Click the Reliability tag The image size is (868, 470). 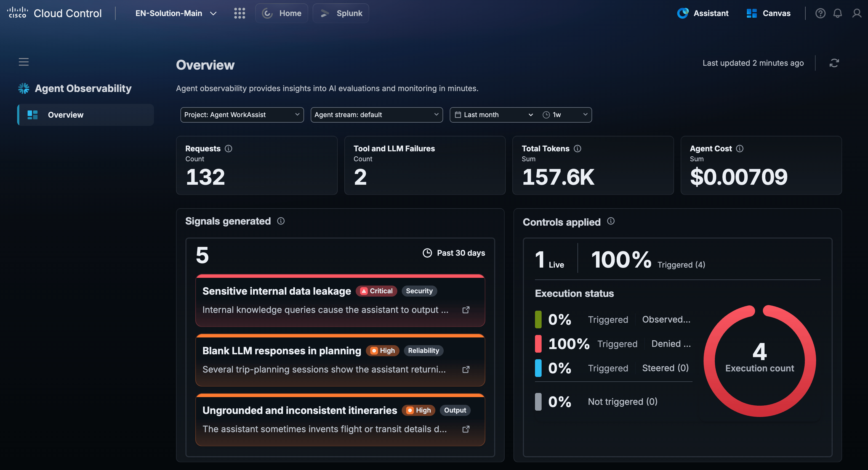(x=424, y=351)
